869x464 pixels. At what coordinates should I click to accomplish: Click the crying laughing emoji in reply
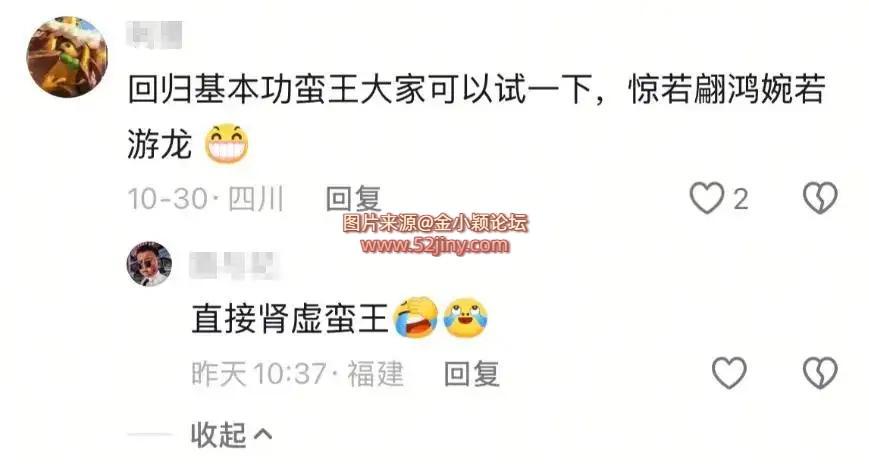pyautogui.click(x=466, y=318)
